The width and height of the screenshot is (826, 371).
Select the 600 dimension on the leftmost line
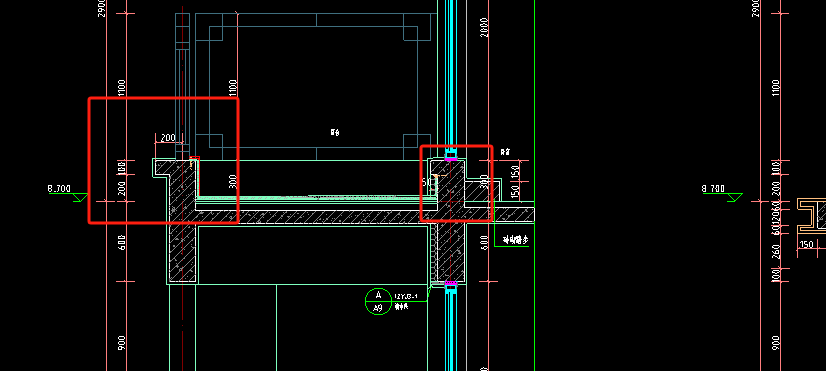point(122,242)
